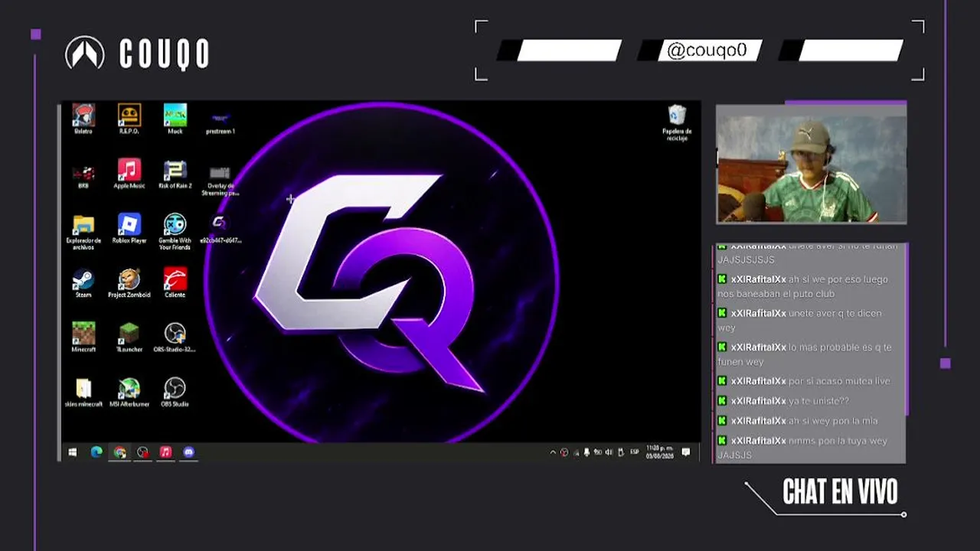Screen dimensions: 980x551
Task: Click chat message "ah si wey pon la mia"
Action: click(x=797, y=421)
